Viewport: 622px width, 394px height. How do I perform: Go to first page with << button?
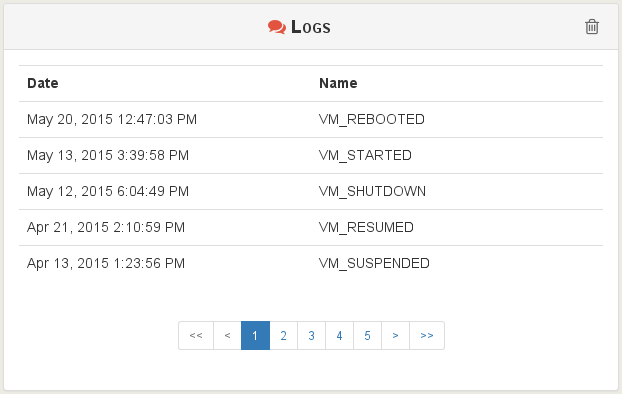pyautogui.click(x=196, y=336)
